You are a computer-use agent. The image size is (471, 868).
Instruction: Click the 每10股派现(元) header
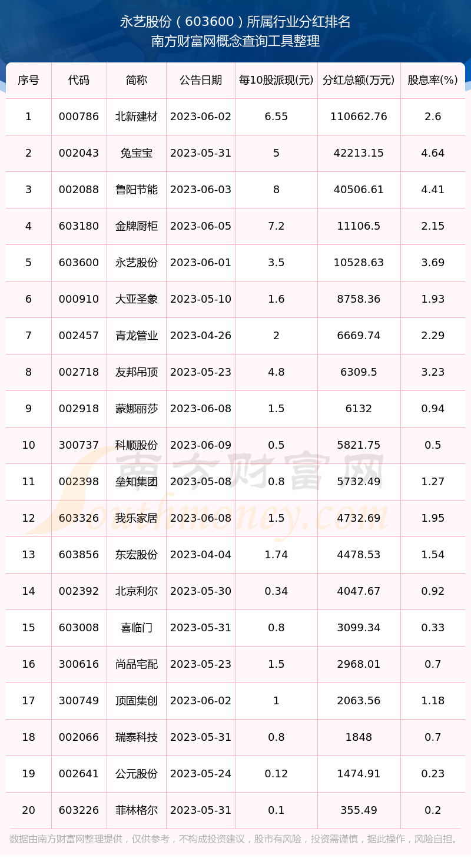(276, 80)
